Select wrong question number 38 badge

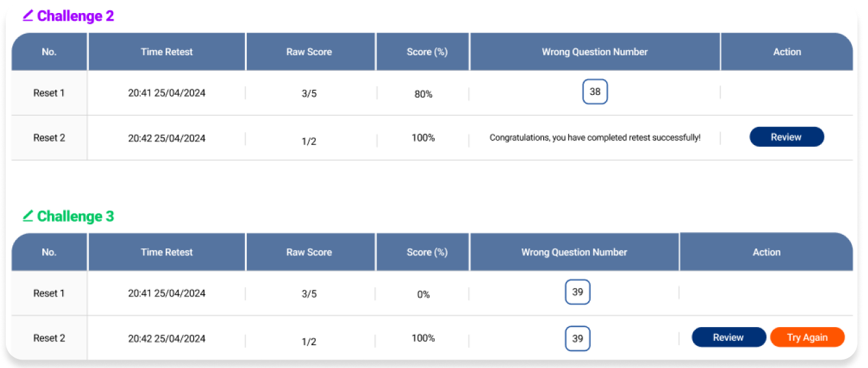coord(595,92)
